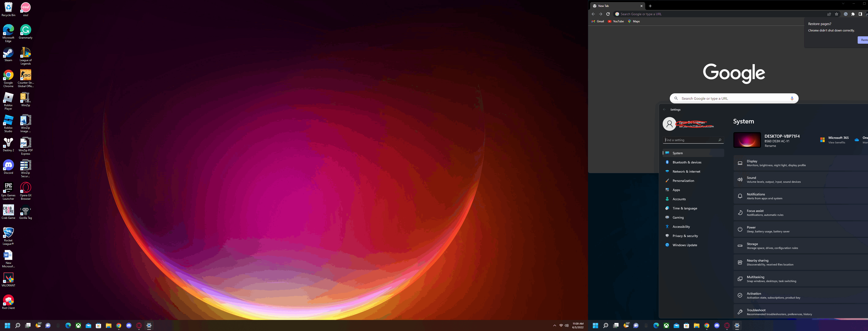The height and width of the screenshot is (331, 868).
Task: Bookmark this tab with the star icon
Action: point(836,14)
